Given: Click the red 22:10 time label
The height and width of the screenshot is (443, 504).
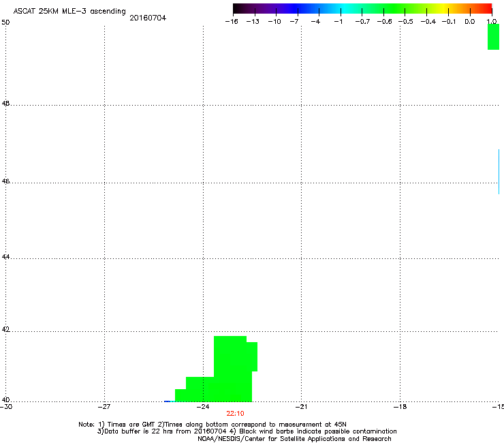Looking at the screenshot, I should (x=235, y=414).
